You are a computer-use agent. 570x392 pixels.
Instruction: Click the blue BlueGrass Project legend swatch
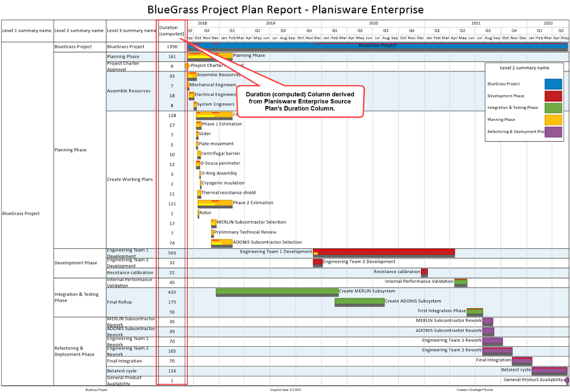(x=553, y=84)
